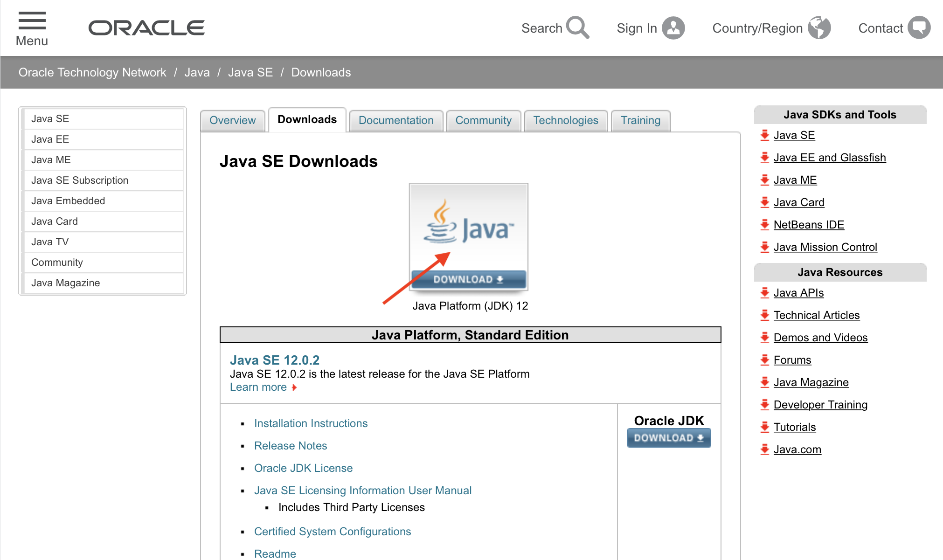
Task: Click Java SE breadcrumb link
Action: [x=250, y=72]
